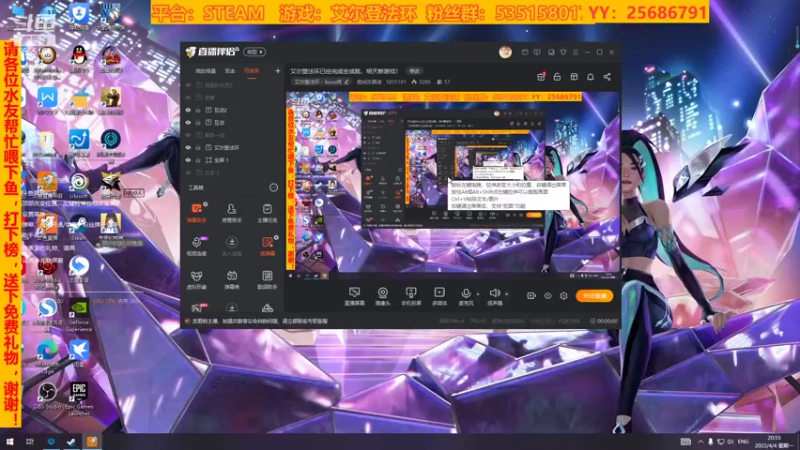Click the announcement message in status bar
800x450 pixels.
point(260,321)
